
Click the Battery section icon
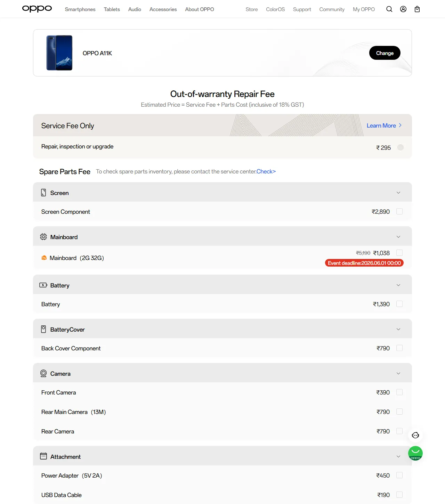pos(43,285)
